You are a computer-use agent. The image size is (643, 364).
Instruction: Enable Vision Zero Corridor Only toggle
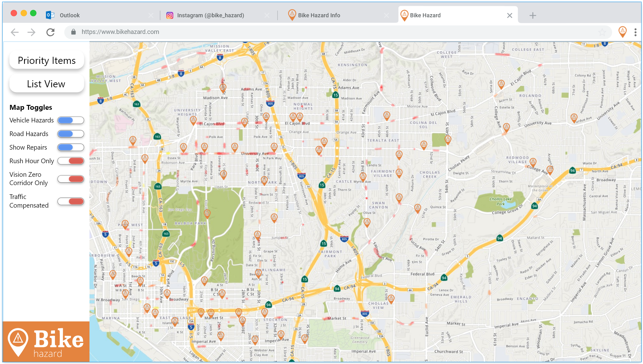(x=71, y=179)
